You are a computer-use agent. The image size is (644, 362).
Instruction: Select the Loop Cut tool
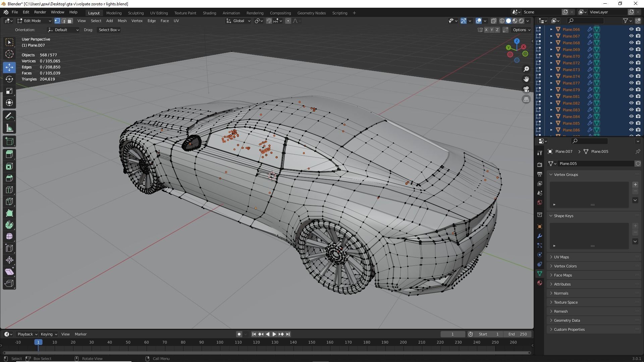click(x=9, y=190)
